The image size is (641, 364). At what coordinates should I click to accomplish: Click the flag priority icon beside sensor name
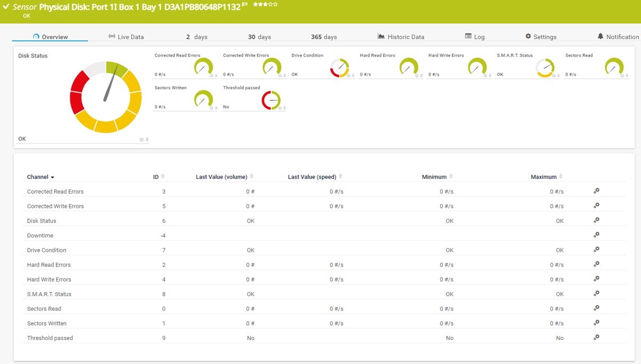tap(245, 4)
